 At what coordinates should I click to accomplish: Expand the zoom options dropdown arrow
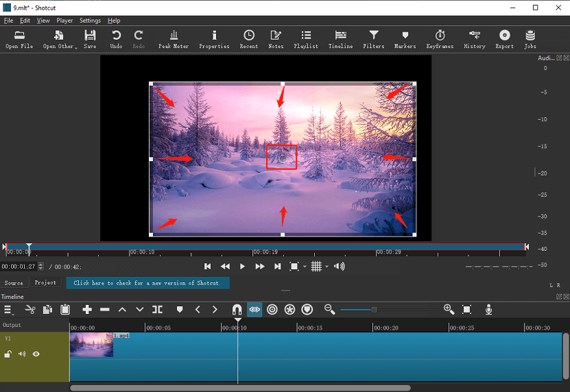(305, 267)
